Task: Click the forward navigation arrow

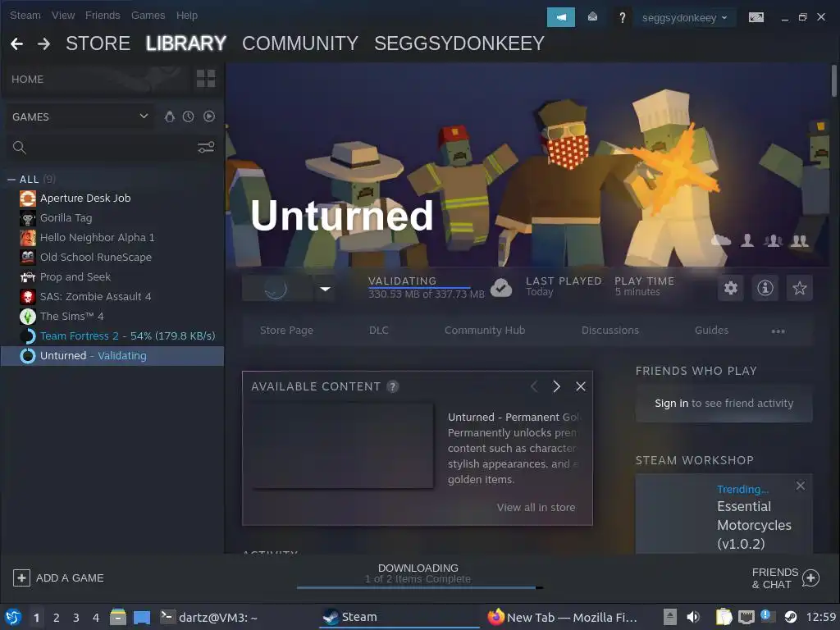Action: (x=44, y=44)
